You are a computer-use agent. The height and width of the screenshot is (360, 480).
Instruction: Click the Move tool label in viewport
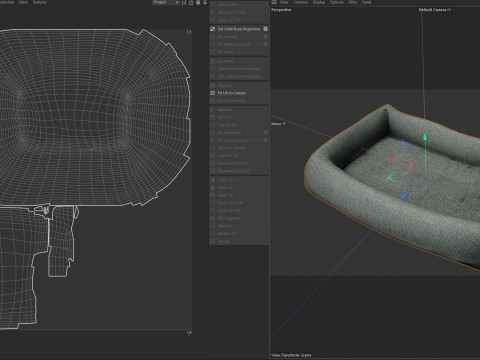278,124
